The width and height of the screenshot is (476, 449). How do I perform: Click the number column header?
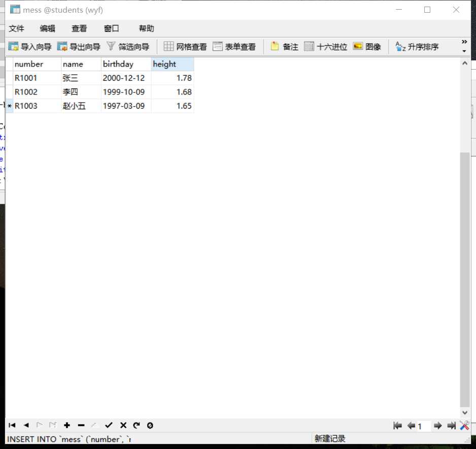coord(37,64)
